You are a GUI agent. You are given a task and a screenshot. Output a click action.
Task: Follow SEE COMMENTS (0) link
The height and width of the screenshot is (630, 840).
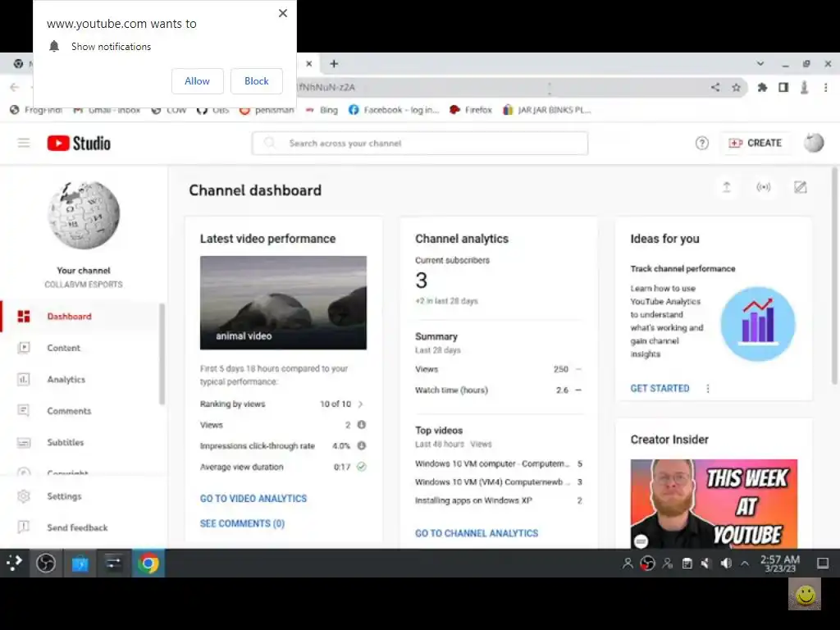[242, 523]
